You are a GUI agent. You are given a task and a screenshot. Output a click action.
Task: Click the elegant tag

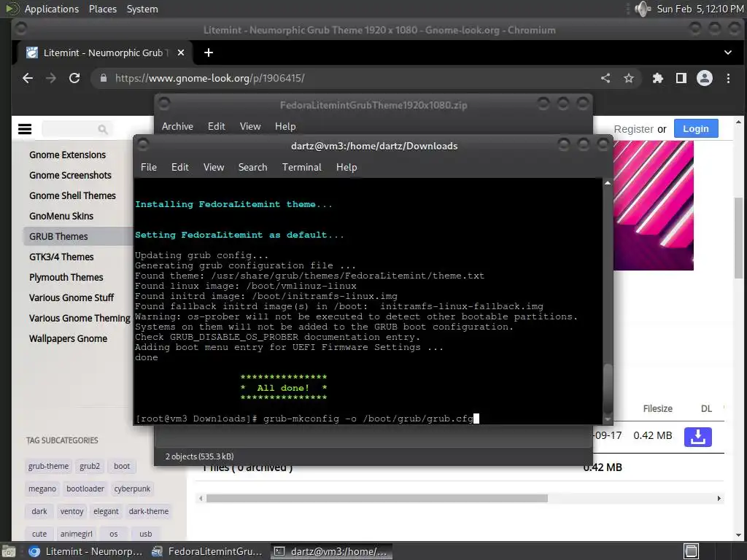(106, 511)
